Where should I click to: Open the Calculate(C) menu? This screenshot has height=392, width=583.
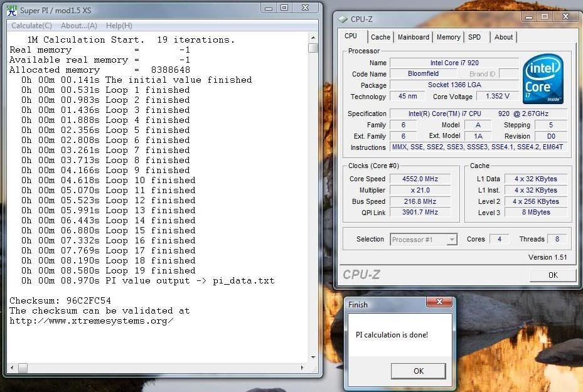(x=31, y=26)
